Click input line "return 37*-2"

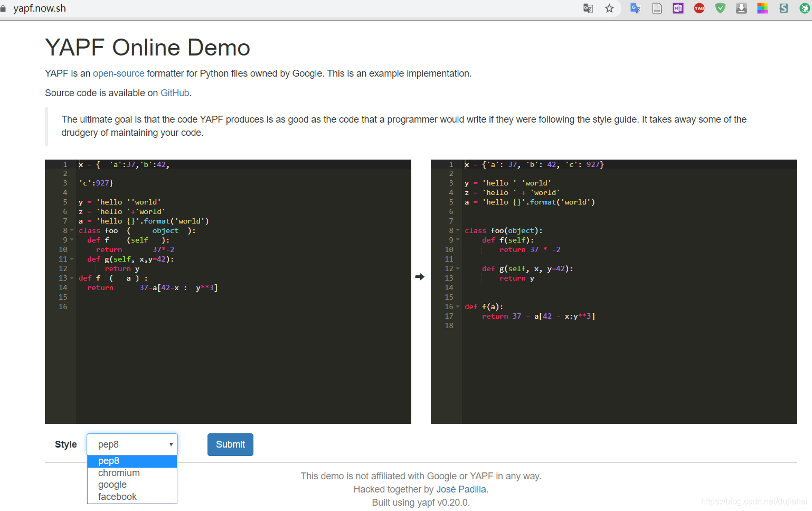click(x=135, y=249)
